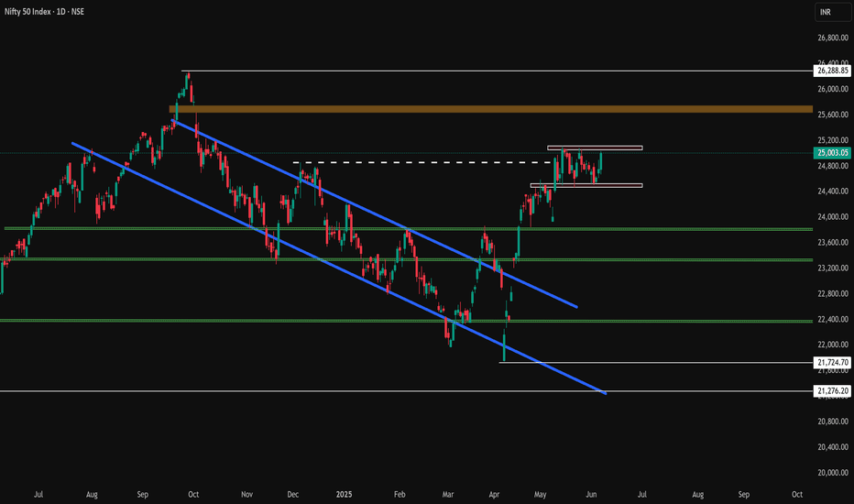Viewport: 854px width, 504px height.
Task: Select the 21,276.20 price label
Action: (x=832, y=390)
